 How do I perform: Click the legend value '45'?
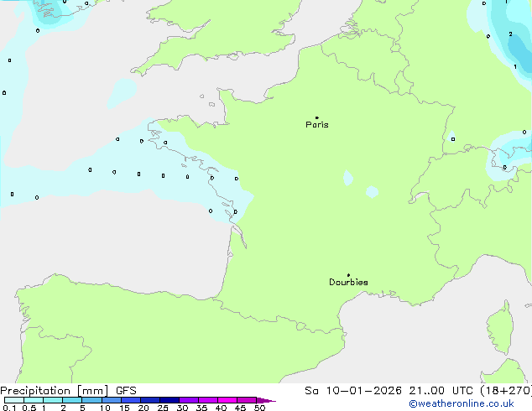[x=240, y=408]
